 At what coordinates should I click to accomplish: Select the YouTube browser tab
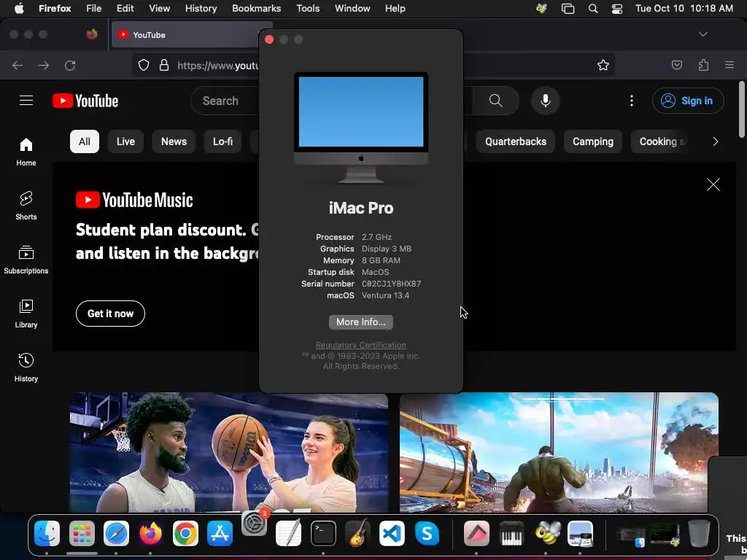[x=186, y=35]
